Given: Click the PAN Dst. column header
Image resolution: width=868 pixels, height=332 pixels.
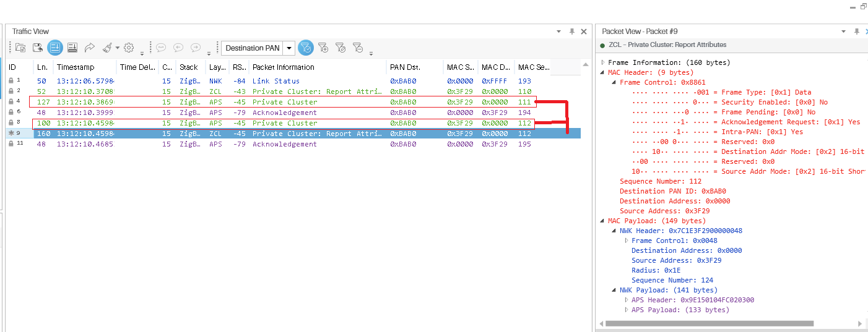Looking at the screenshot, I should (x=415, y=67).
